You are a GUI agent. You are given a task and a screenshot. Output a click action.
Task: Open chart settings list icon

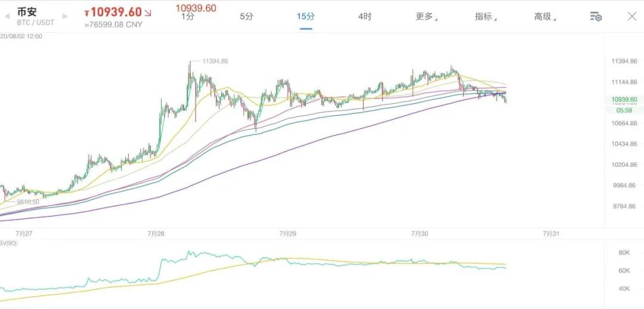(595, 16)
